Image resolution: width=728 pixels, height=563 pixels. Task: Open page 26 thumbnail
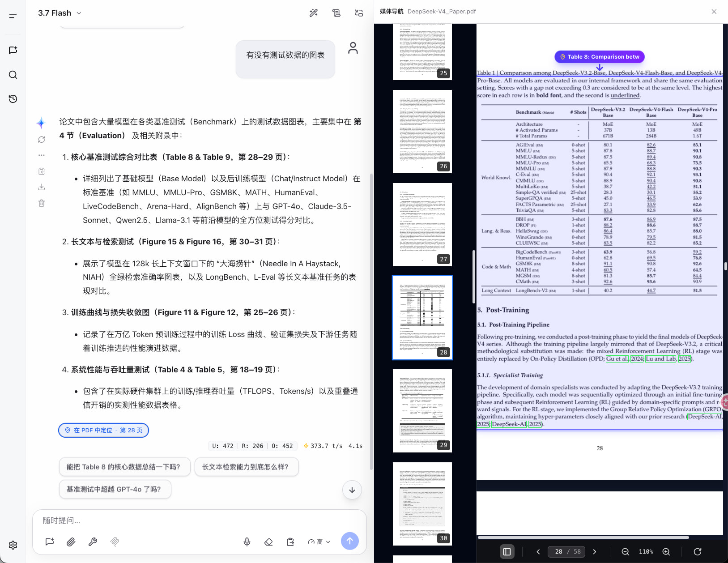click(x=422, y=132)
